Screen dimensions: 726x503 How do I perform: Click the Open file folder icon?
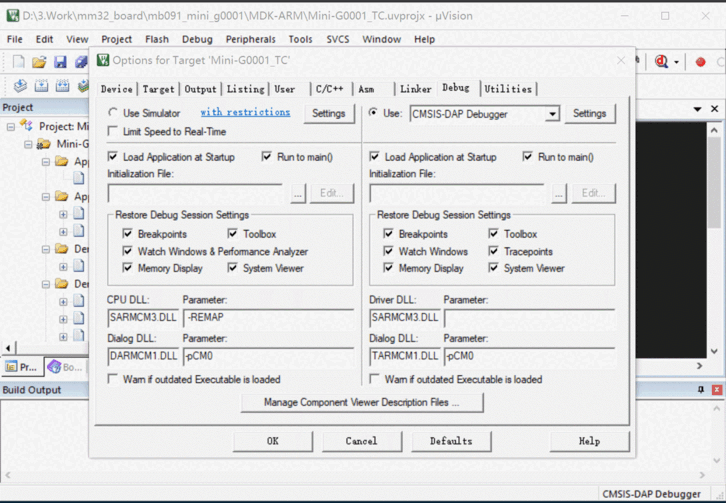[x=39, y=62]
